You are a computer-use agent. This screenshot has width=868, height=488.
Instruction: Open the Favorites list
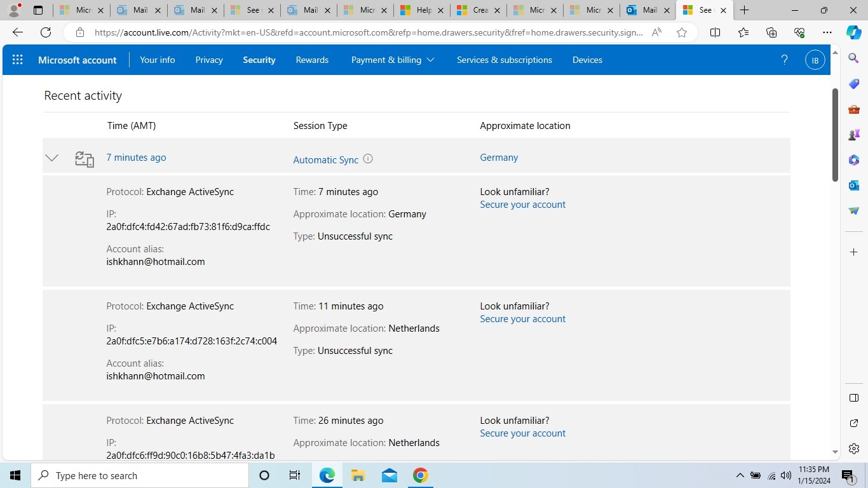[743, 32]
